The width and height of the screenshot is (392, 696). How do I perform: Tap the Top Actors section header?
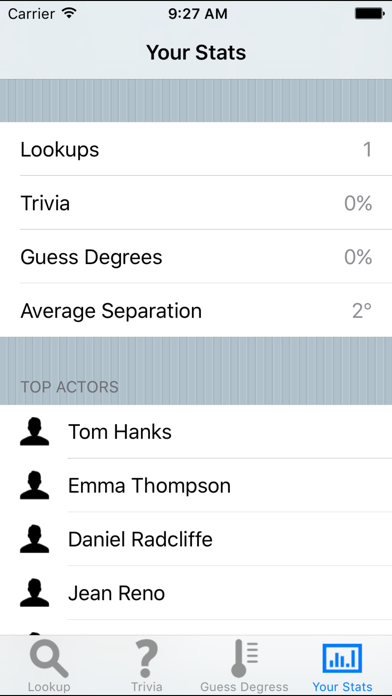(x=70, y=387)
